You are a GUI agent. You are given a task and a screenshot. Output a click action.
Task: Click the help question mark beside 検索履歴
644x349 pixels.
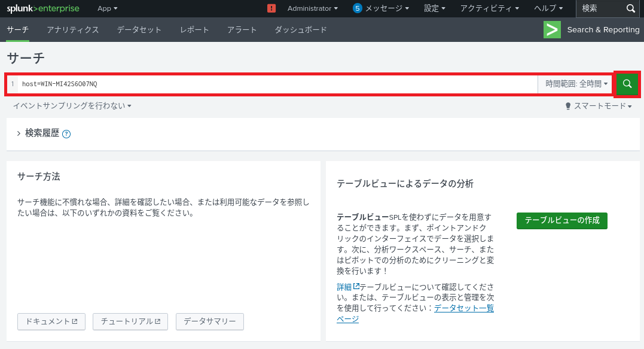point(66,134)
